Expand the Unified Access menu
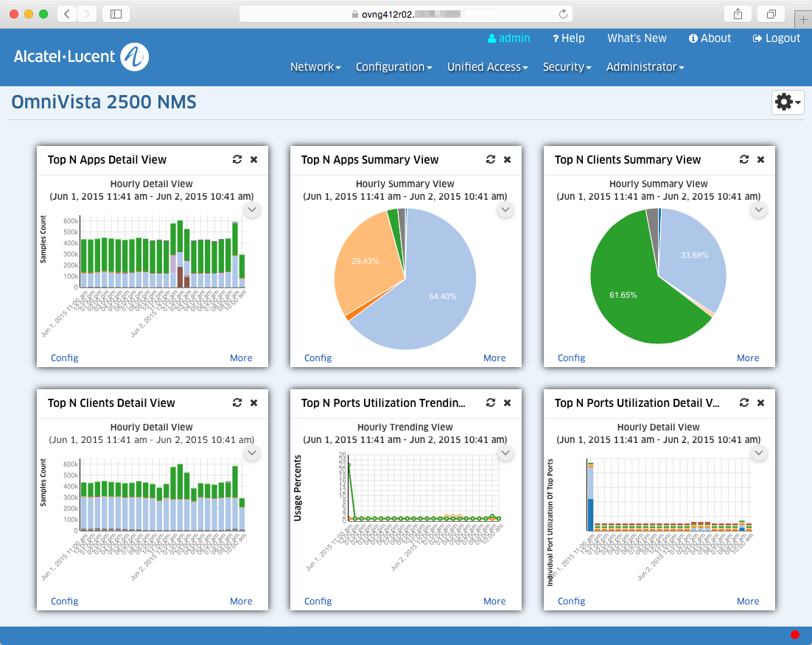The height and width of the screenshot is (645, 812). point(487,67)
